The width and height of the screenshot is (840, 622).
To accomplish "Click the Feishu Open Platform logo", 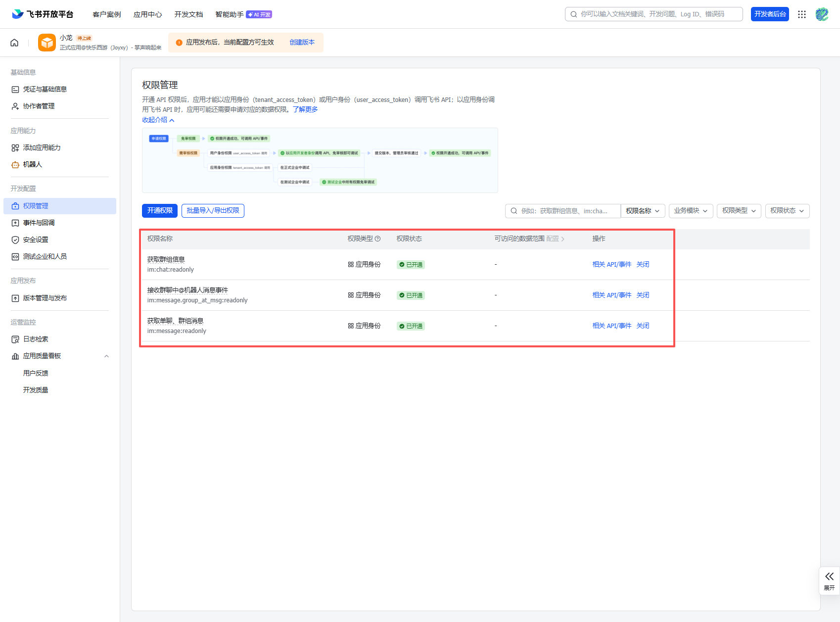I will (43, 14).
